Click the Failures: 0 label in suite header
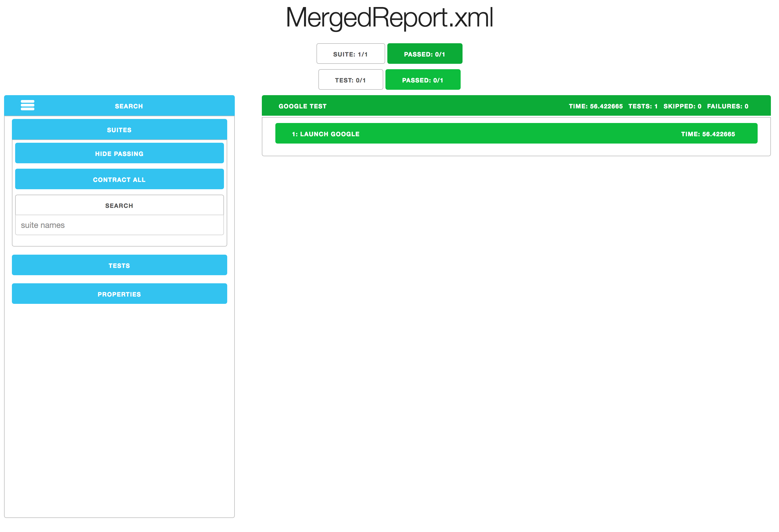This screenshot has width=779, height=532. click(x=727, y=106)
